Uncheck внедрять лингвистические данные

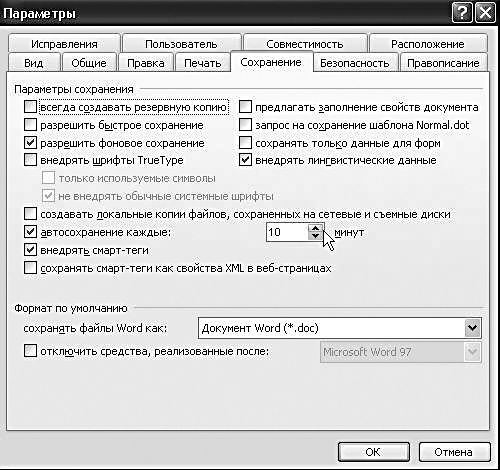click(245, 160)
